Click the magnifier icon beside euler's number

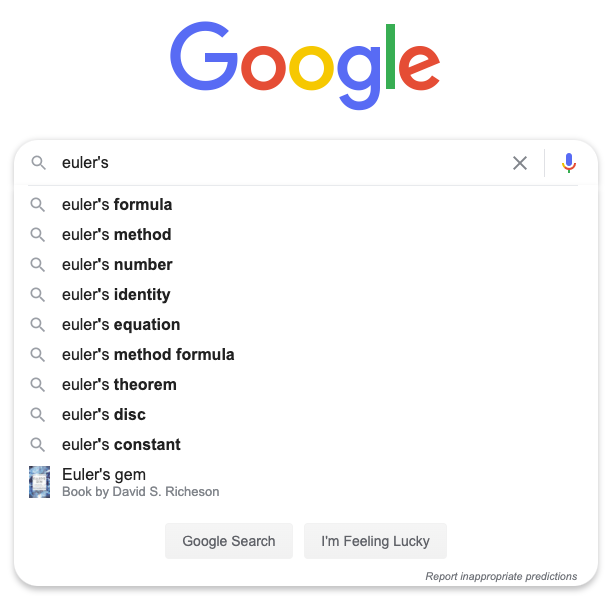point(38,265)
